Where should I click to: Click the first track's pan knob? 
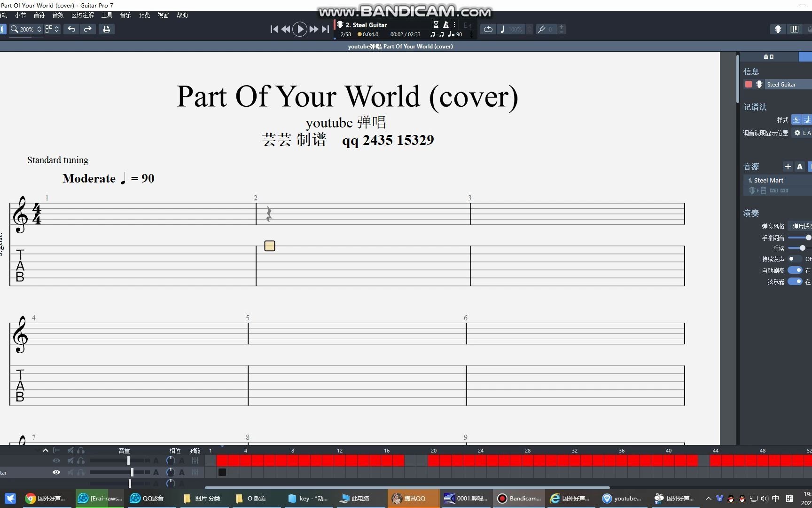[171, 460]
